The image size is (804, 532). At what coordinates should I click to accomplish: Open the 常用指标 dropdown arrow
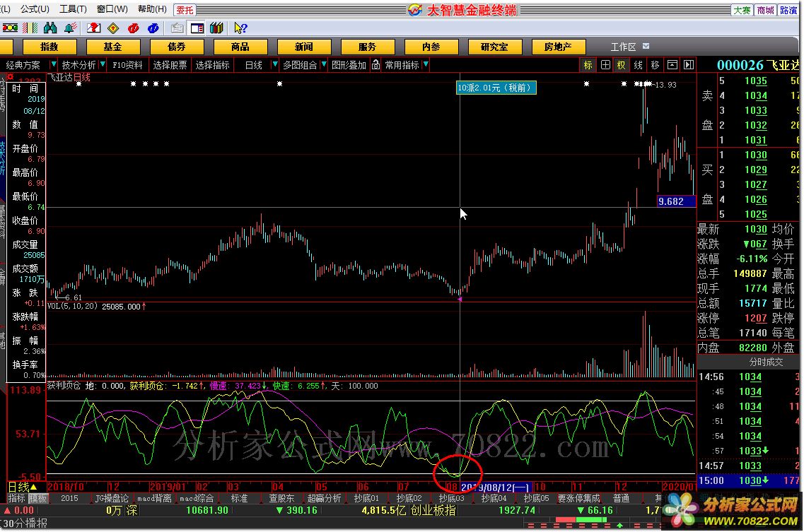pyautogui.click(x=426, y=64)
